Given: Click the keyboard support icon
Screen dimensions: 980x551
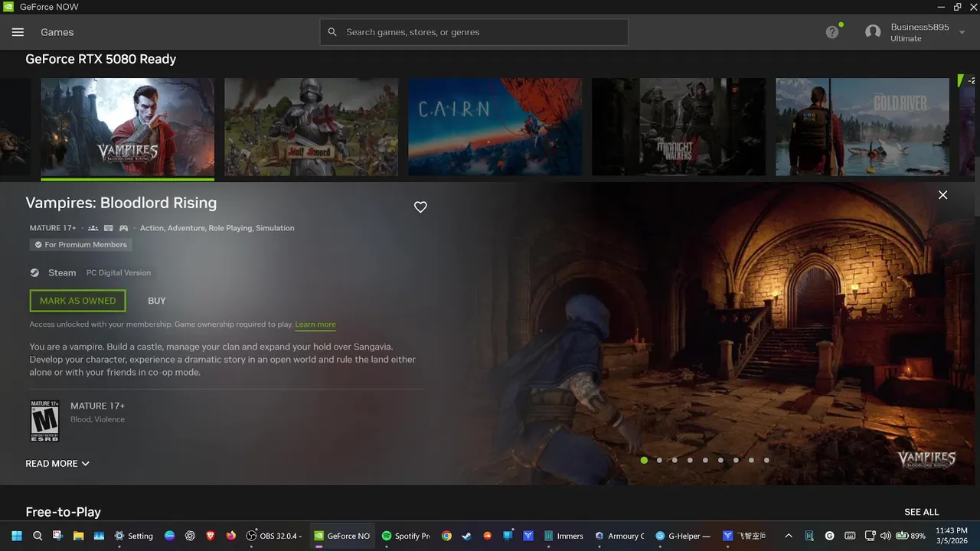Looking at the screenshot, I should (109, 228).
